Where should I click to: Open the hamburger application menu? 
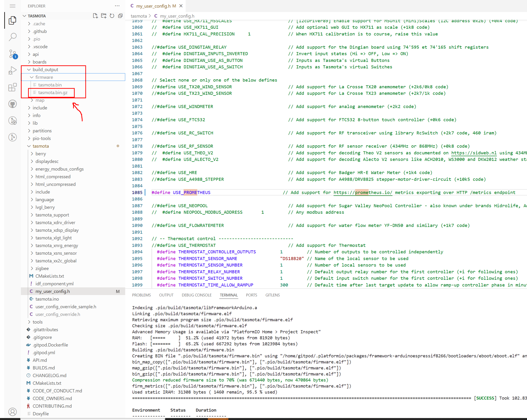pos(12,6)
